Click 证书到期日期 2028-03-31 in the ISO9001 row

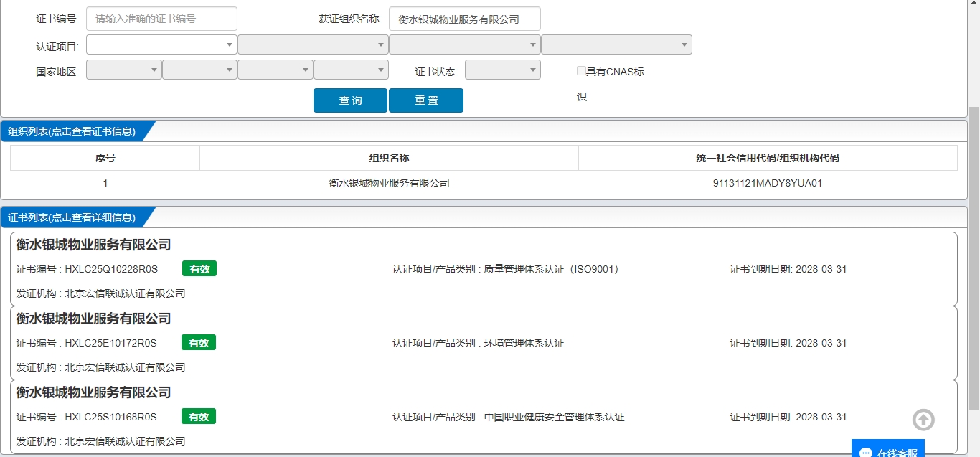[788, 269]
